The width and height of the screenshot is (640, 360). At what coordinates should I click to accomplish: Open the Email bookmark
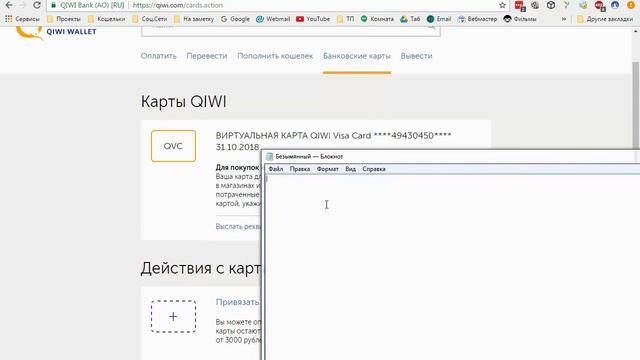point(439,19)
